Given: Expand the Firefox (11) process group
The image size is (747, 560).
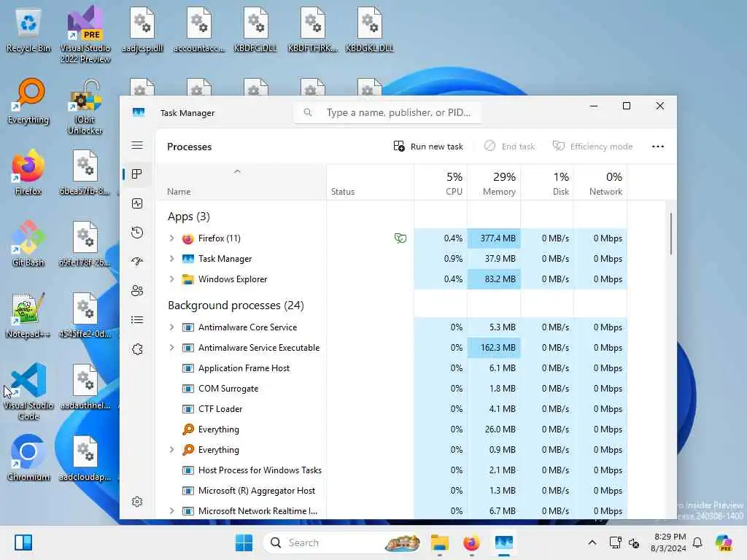Looking at the screenshot, I should (x=171, y=238).
